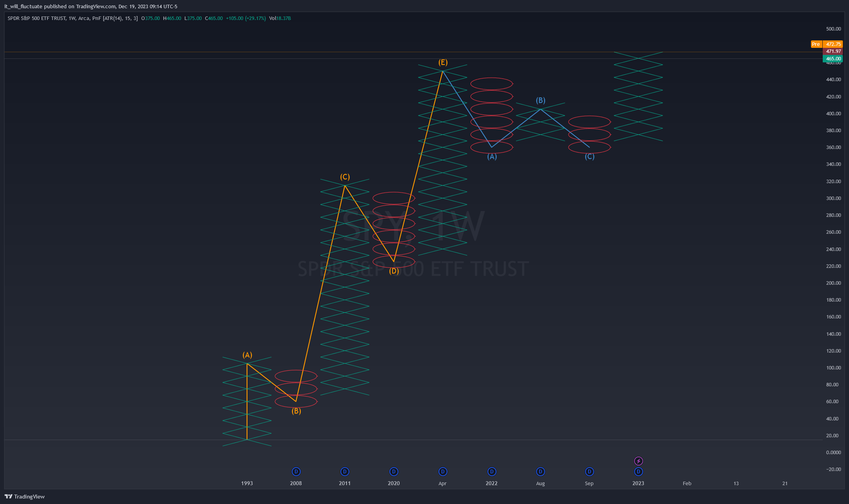The image size is (849, 504).
Task: Click the Apr time axis label
Action: (443, 483)
